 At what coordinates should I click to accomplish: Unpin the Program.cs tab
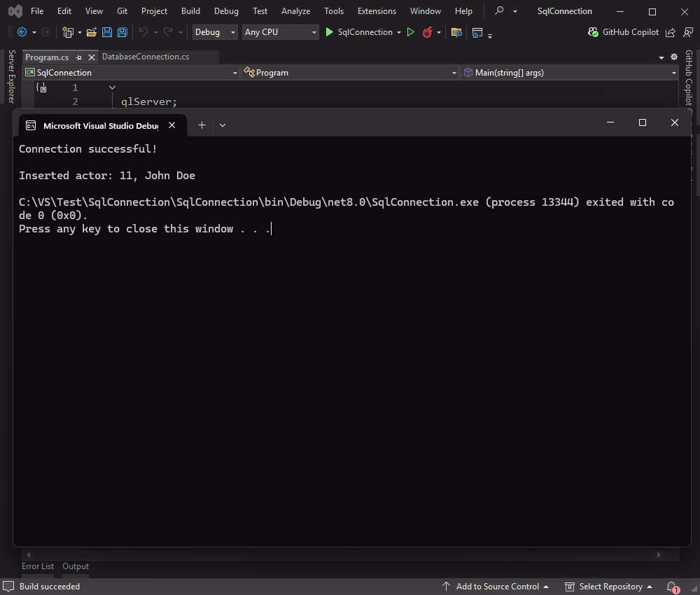click(x=79, y=57)
